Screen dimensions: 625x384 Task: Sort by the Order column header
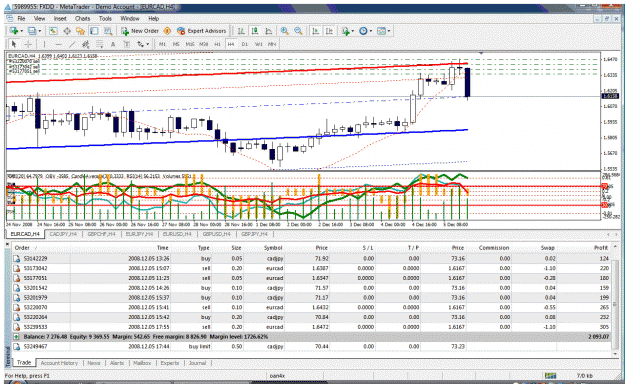pyautogui.click(x=22, y=248)
